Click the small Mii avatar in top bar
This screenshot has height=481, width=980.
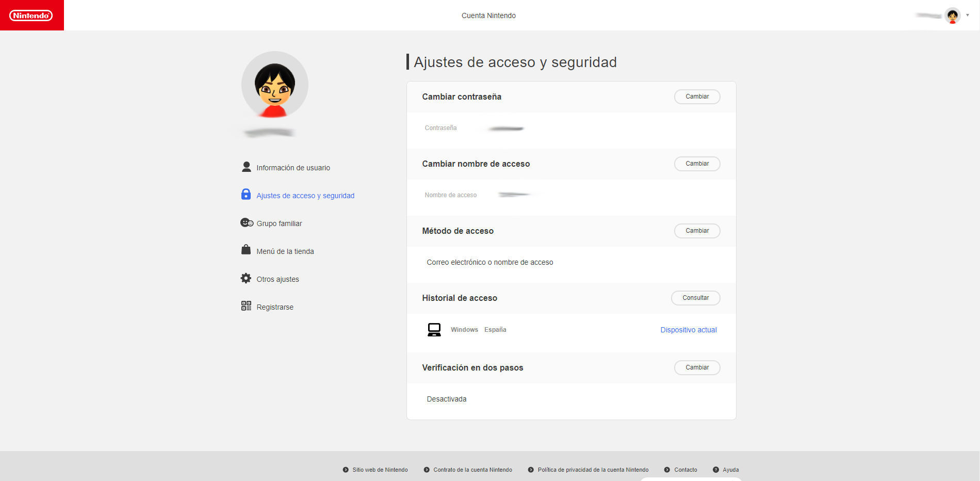click(953, 15)
